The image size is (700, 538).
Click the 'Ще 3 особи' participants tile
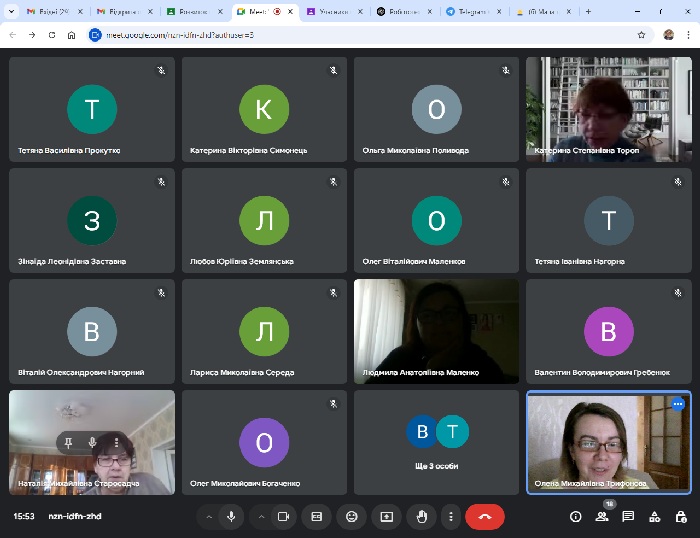pyautogui.click(x=436, y=441)
